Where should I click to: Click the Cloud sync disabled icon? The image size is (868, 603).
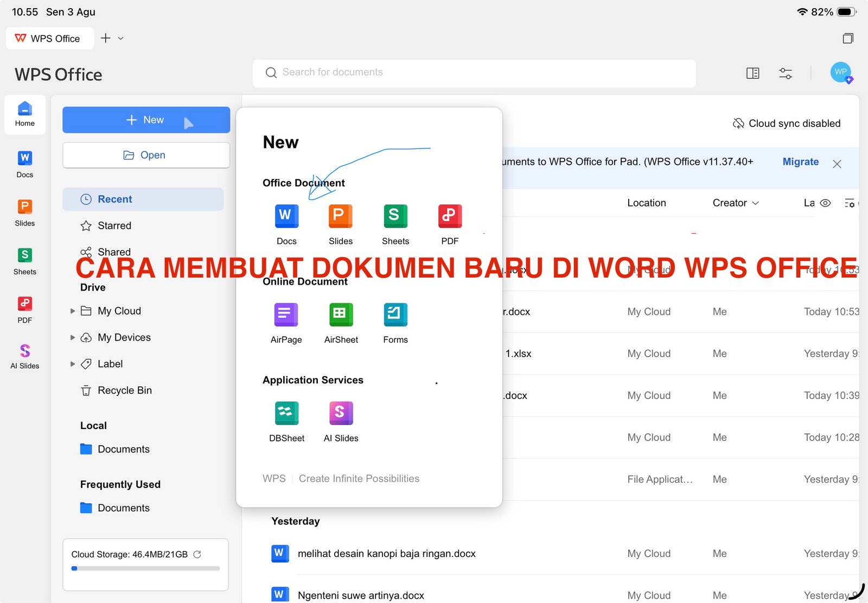(738, 124)
